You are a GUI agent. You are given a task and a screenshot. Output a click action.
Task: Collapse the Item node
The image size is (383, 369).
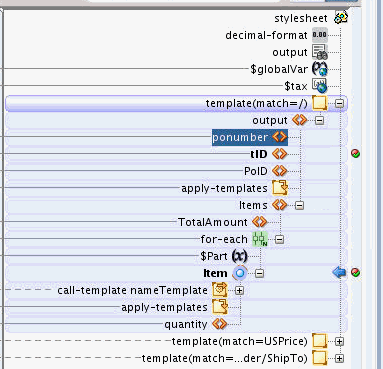click(x=259, y=273)
